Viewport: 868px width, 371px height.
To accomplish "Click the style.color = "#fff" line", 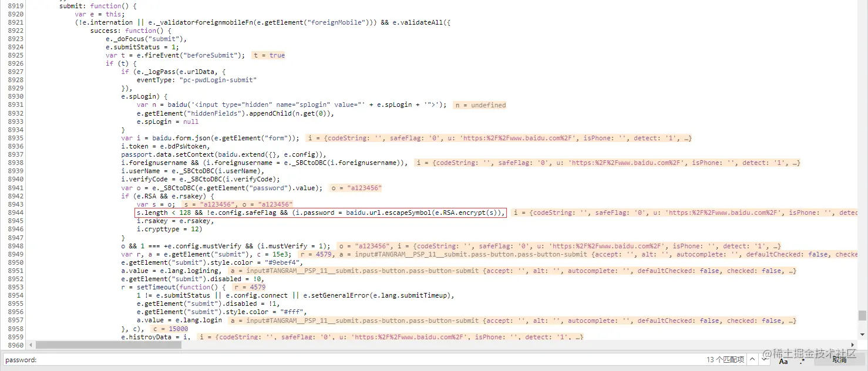I will coord(221,312).
